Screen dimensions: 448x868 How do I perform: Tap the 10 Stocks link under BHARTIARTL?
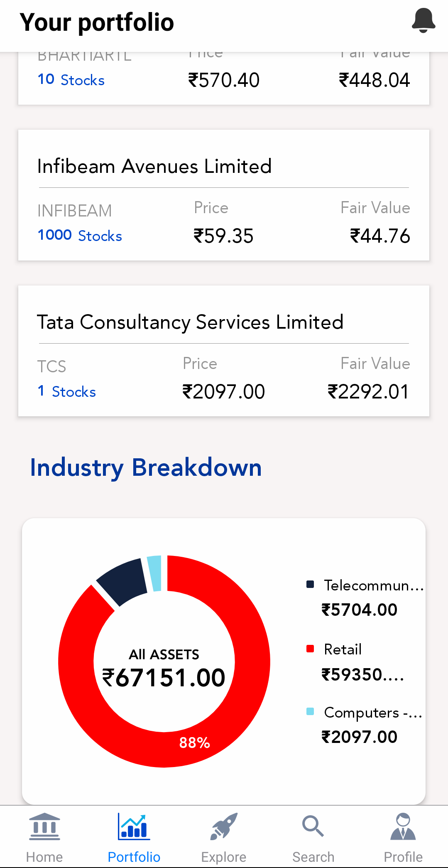click(71, 80)
